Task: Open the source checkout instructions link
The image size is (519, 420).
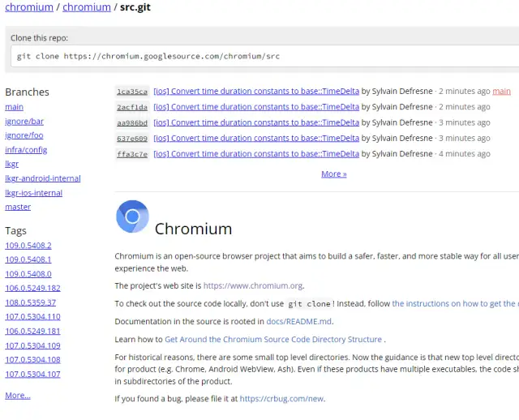Action: click(x=456, y=303)
